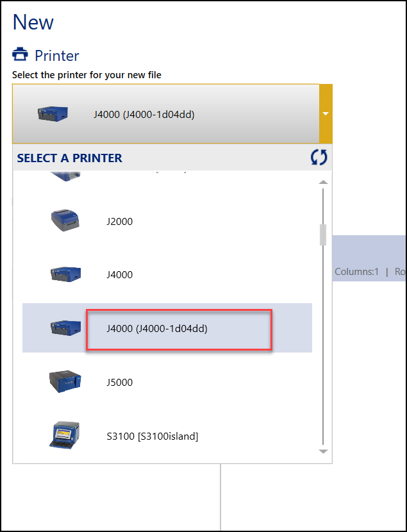Click printer image in the selected combo box
407x532 pixels.
pos(53,113)
